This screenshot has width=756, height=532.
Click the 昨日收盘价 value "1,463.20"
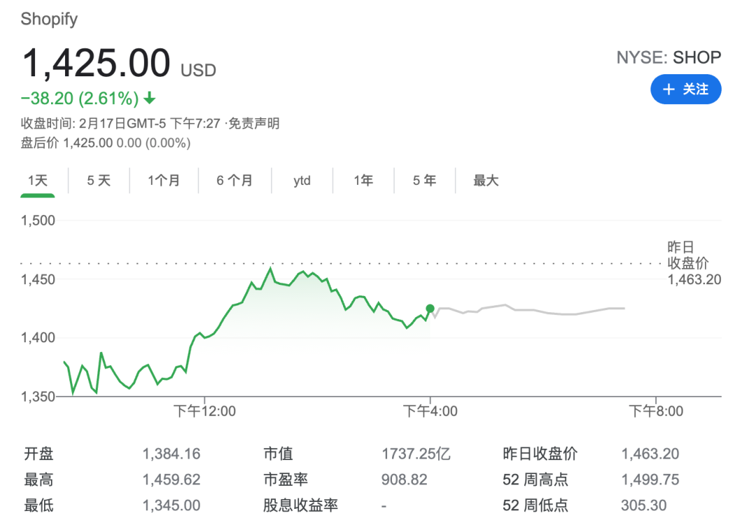[x=650, y=454]
